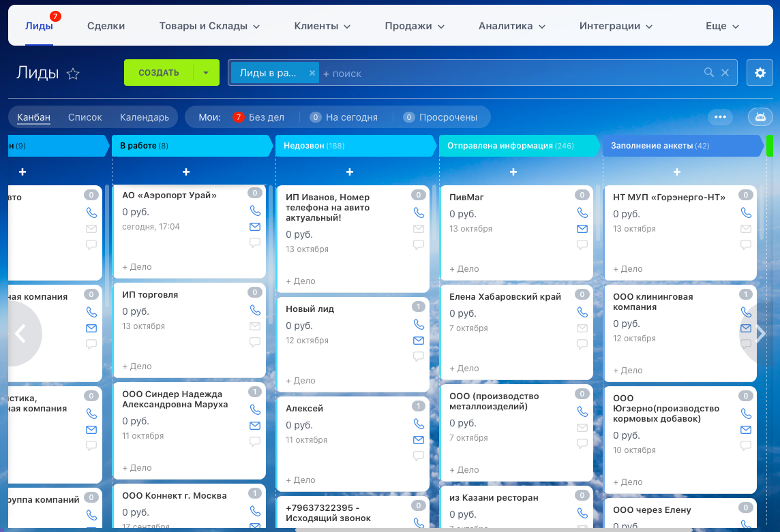Open СОЗДАТЬ button dropdown arrow
Viewport: 780px width, 532px height.
coord(206,73)
